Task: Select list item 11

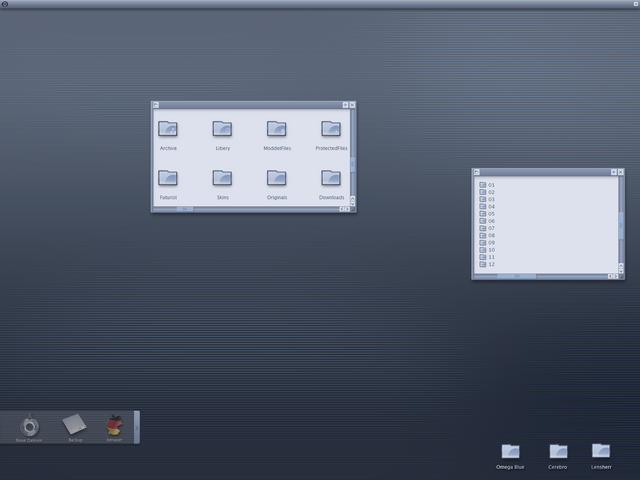Action: pos(487,257)
